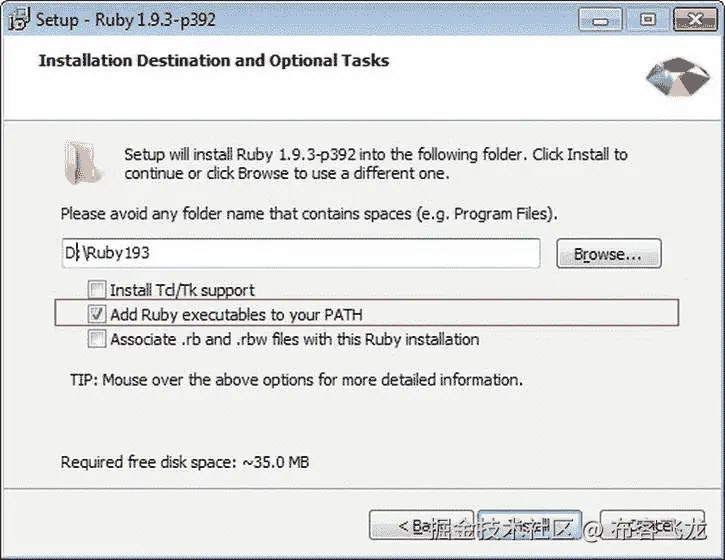Click the Setup will install Ruby description text
725x560 pixels.
point(375,164)
